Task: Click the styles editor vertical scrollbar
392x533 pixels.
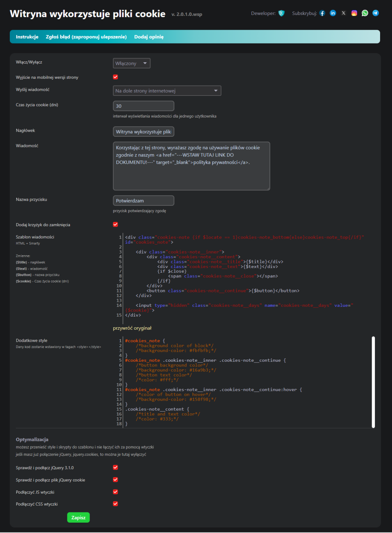Action: pyautogui.click(x=373, y=381)
